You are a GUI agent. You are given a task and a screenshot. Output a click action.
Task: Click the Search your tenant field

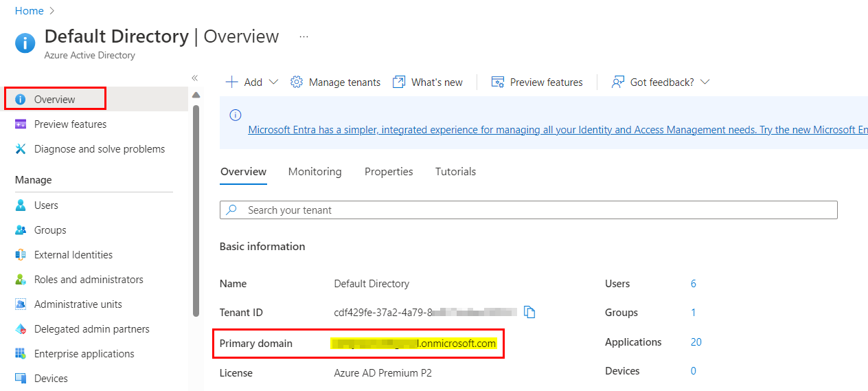pyautogui.click(x=529, y=210)
